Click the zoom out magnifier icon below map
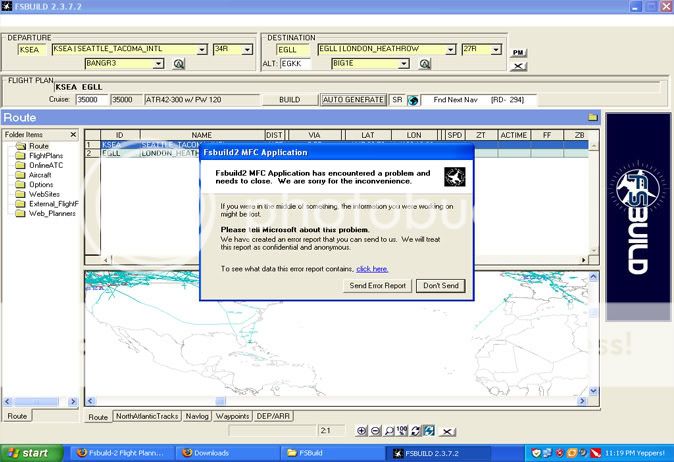The height and width of the screenshot is (462, 674). 375,431
